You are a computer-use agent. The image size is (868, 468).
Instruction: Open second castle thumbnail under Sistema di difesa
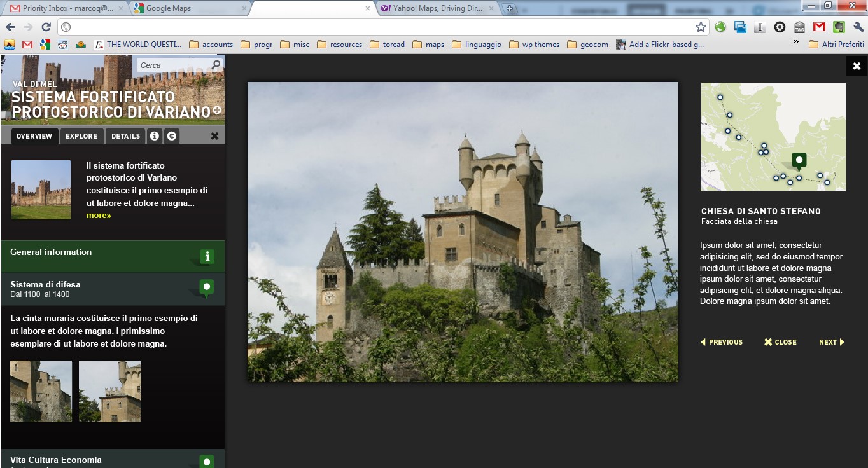point(109,391)
